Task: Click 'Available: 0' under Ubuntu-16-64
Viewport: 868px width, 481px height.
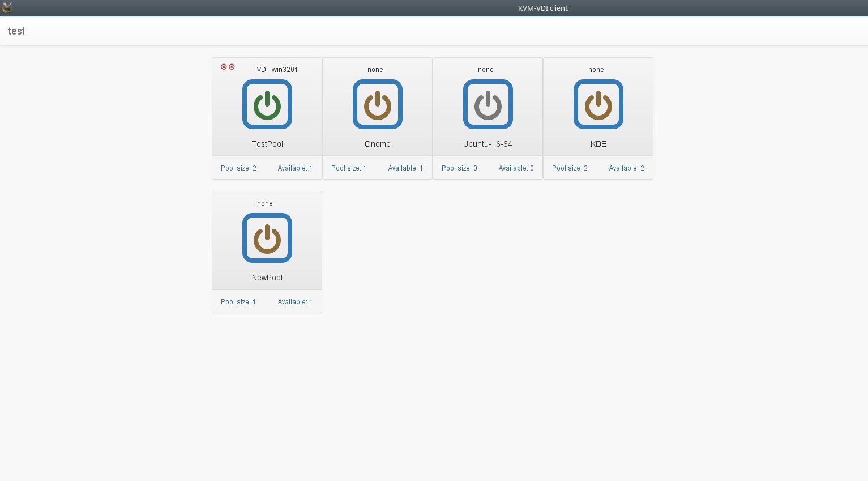Action: [516, 168]
